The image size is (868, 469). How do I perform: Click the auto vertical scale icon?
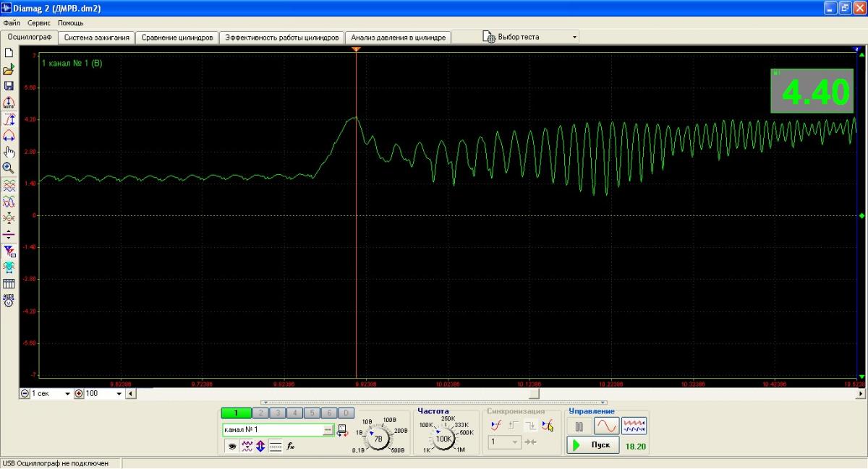click(9, 103)
